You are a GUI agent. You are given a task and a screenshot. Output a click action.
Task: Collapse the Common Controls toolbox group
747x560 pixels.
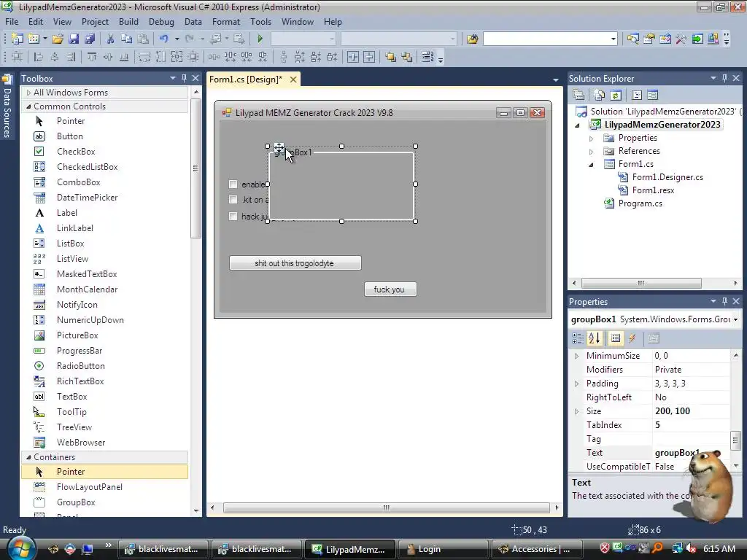point(28,106)
